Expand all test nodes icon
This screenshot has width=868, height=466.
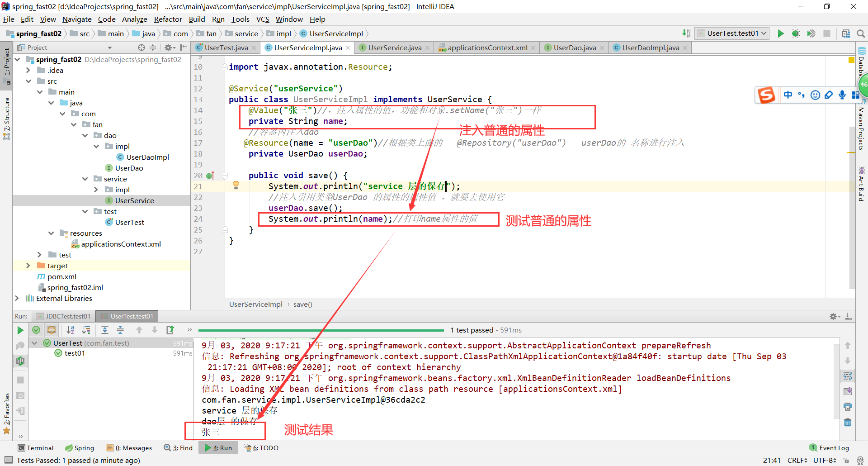click(105, 330)
